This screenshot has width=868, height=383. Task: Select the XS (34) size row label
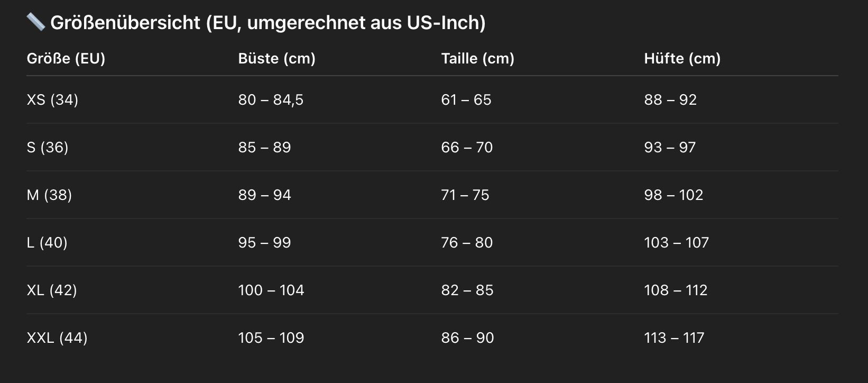pyautogui.click(x=52, y=99)
